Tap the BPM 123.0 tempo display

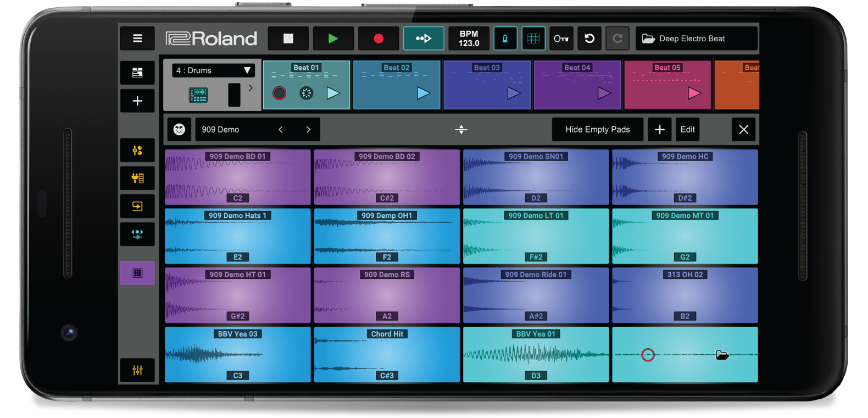click(469, 38)
